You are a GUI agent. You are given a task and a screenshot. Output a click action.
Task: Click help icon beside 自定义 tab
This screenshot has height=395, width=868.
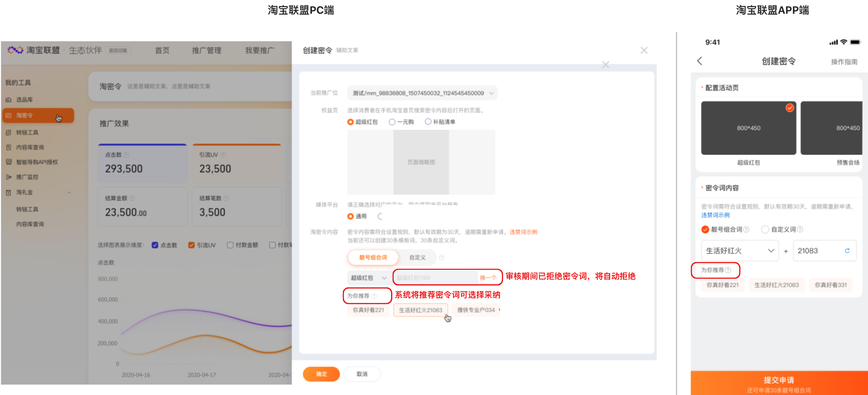(442, 258)
